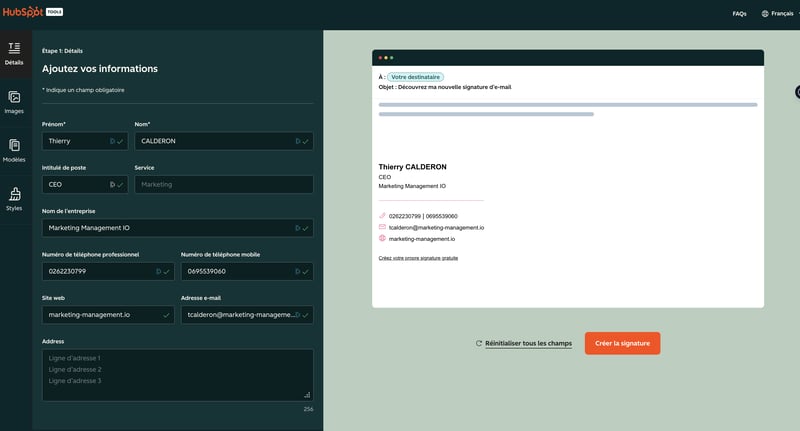Click email address in signature preview
800x431 pixels.
pos(436,227)
